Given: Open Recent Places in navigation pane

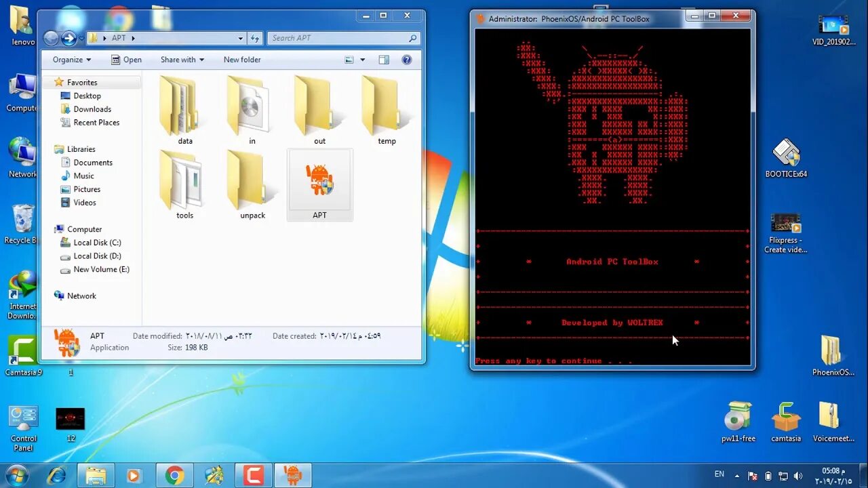Looking at the screenshot, I should pos(96,123).
